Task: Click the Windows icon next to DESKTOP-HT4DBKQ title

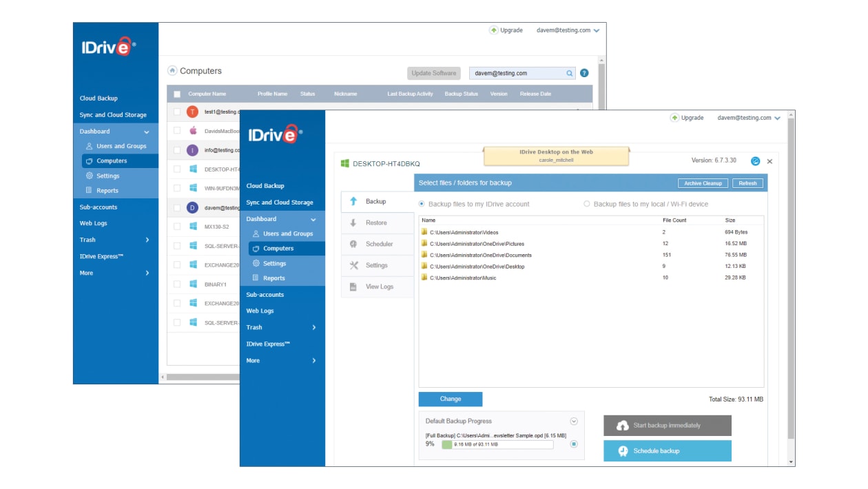Action: 345,163
